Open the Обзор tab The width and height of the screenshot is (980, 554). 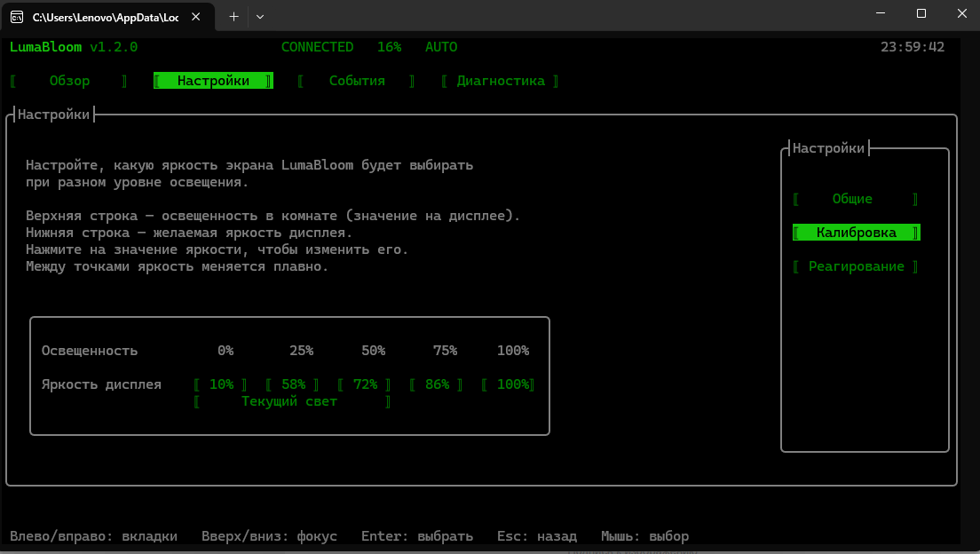point(69,81)
